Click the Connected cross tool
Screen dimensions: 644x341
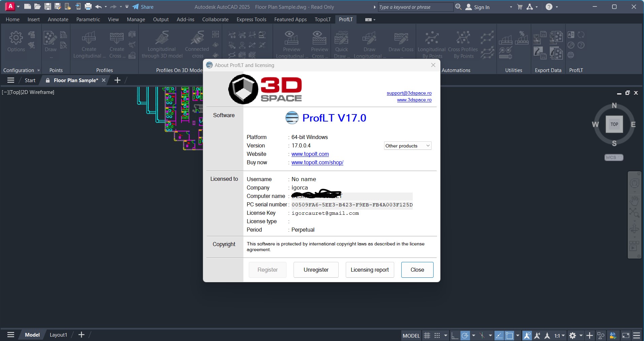(x=197, y=45)
